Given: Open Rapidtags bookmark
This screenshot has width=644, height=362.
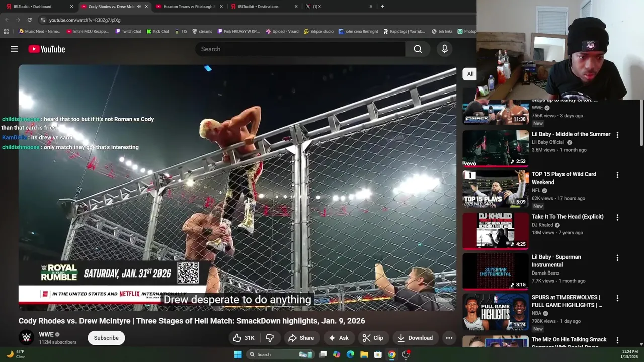Looking at the screenshot, I should pos(404,31).
